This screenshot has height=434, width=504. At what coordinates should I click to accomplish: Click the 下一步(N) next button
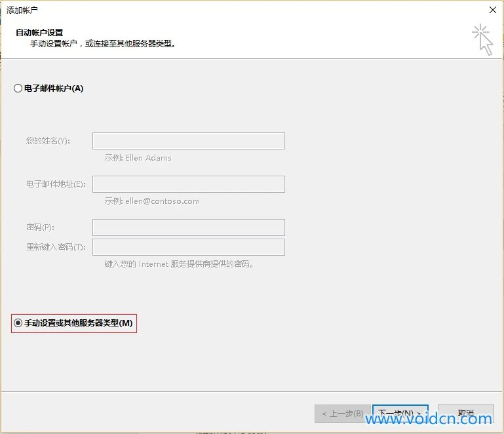[400, 414]
